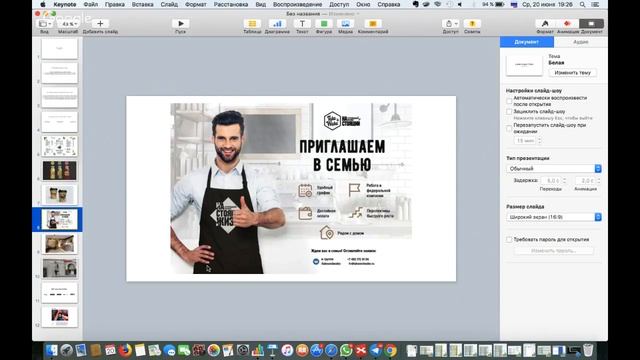This screenshot has width=640, height=360.
Task: Open Keynote icon in the Dock
Action: (x=272, y=350)
